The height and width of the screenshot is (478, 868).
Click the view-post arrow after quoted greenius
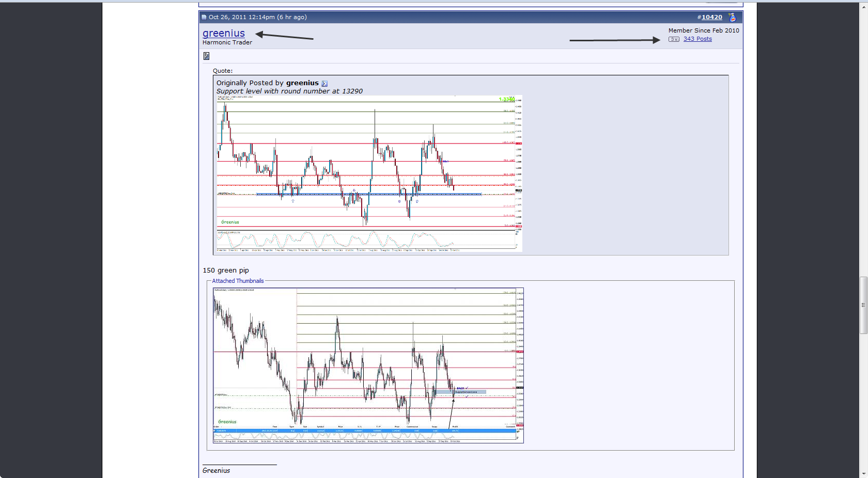[x=324, y=83]
